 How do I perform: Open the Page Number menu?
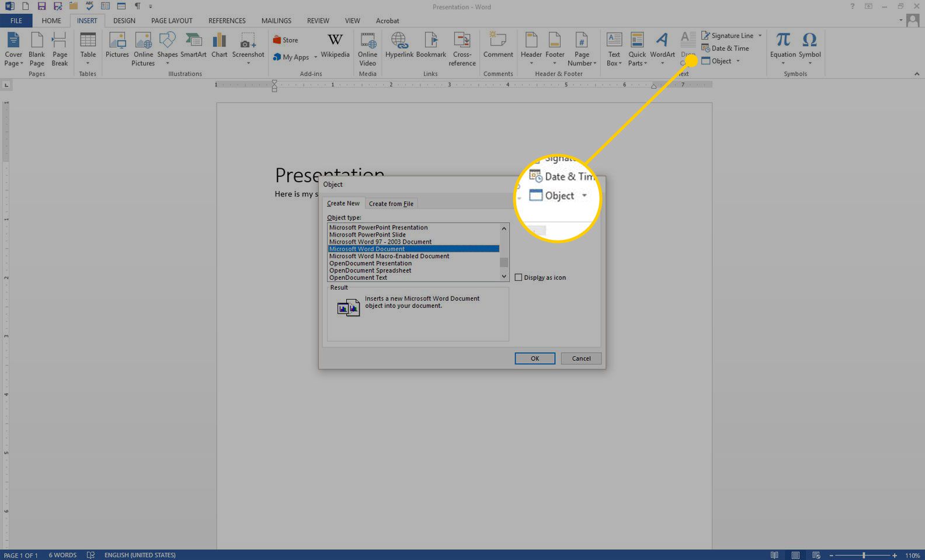582,49
